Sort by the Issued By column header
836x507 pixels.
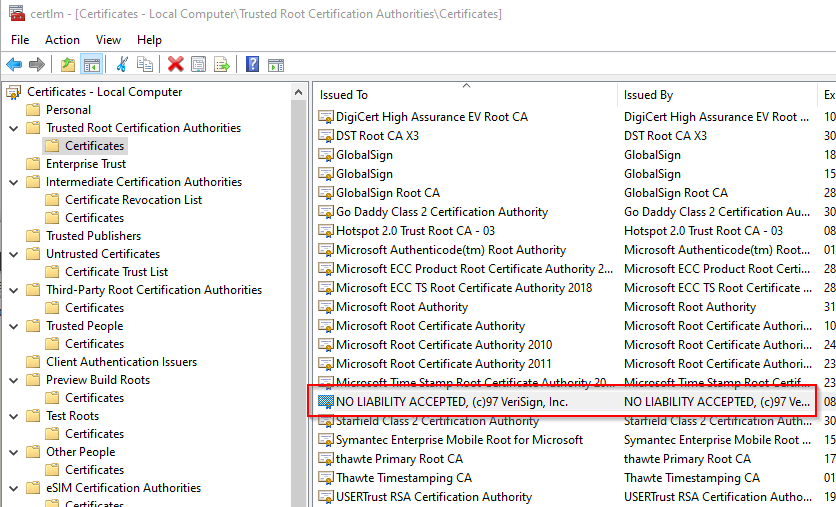tap(717, 95)
